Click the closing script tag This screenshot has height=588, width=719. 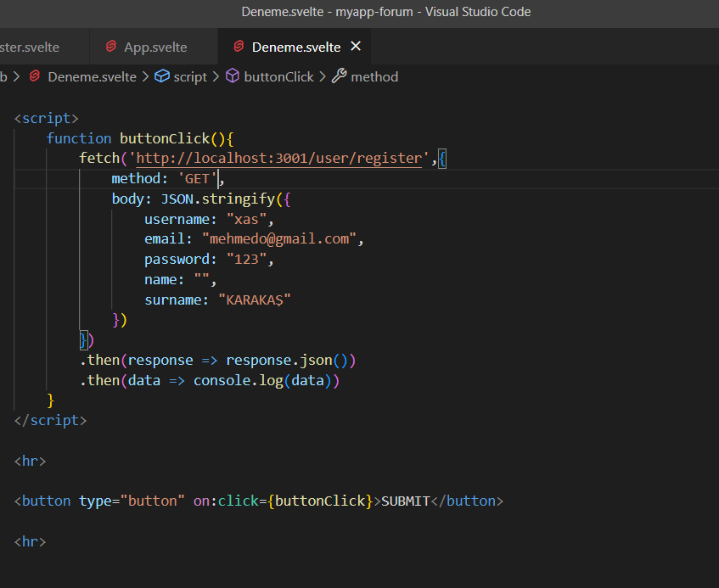(x=50, y=420)
